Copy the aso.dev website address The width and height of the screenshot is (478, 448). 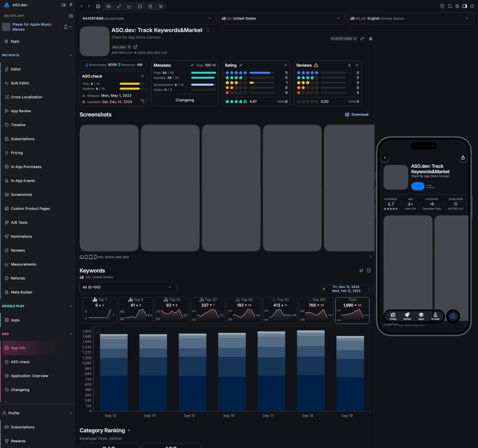(129, 47)
